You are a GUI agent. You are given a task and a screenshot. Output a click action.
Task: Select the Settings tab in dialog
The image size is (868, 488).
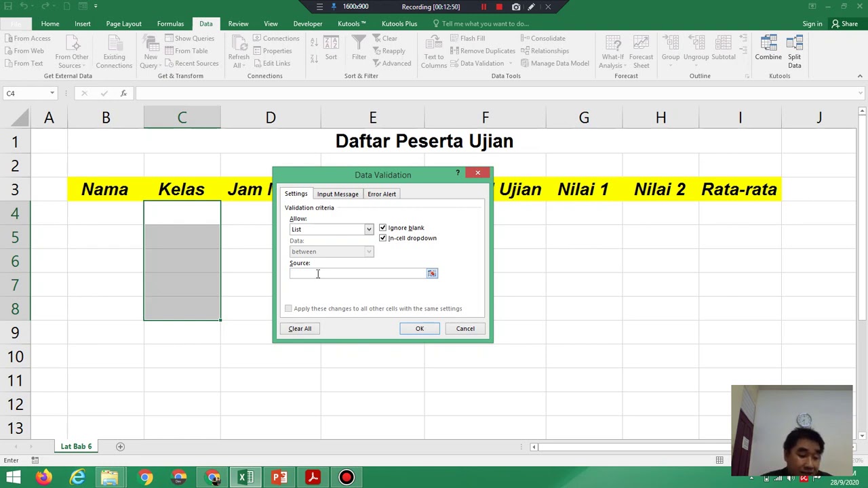click(296, 194)
